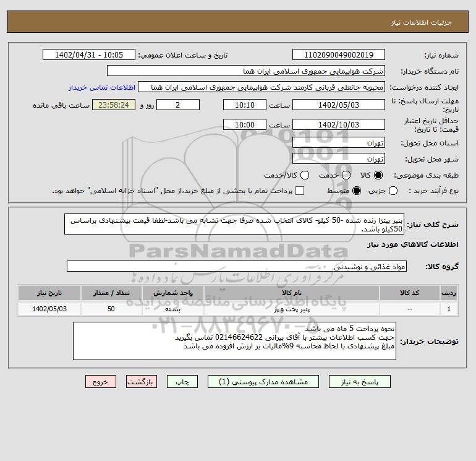This screenshot has height=461, width=476.
Task: Click the شرح کلی نیاز description box
Action: point(234,224)
